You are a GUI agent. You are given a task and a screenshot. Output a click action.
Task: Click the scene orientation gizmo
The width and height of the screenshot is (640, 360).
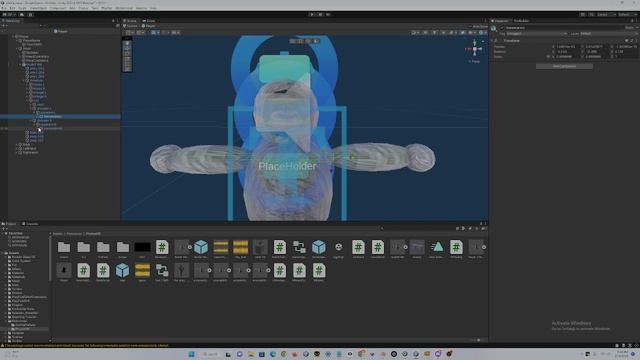tap(474, 49)
